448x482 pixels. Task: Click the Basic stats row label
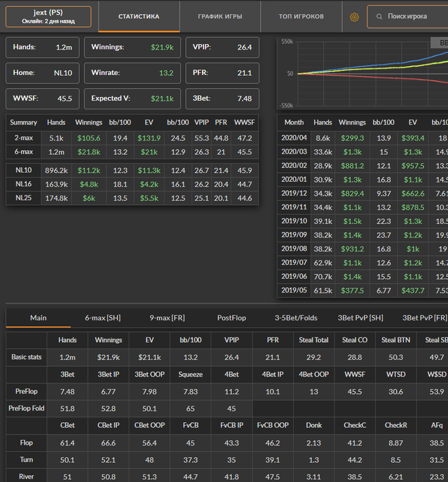click(26, 357)
